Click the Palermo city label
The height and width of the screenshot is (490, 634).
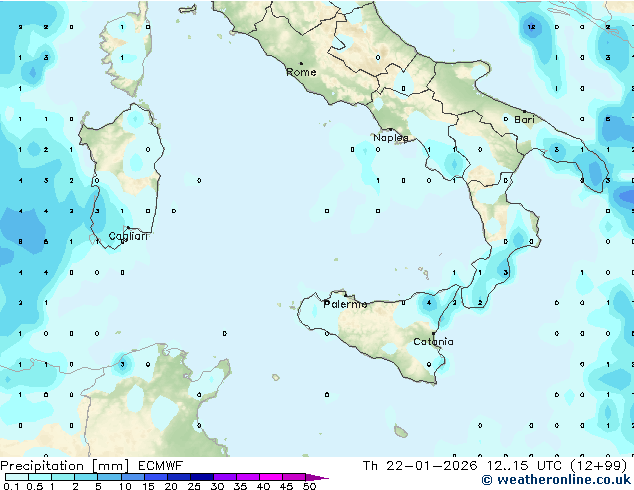click(x=345, y=304)
